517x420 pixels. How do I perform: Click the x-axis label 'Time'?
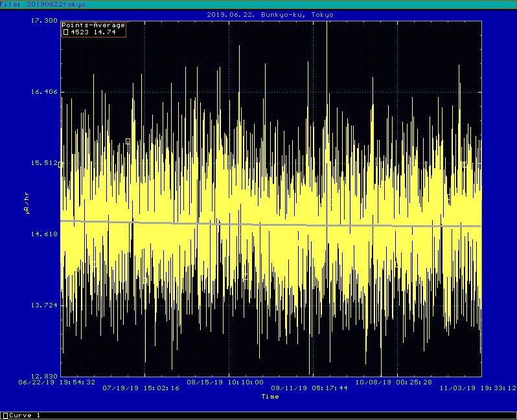coord(270,397)
